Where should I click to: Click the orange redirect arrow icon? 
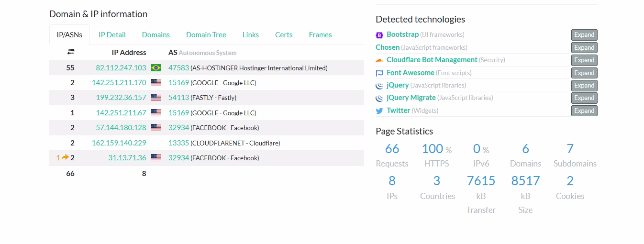coord(66,157)
